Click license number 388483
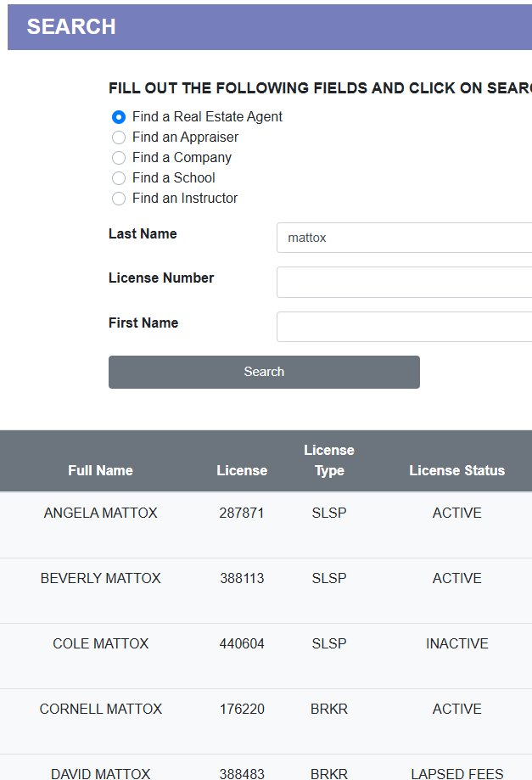 coord(242,773)
